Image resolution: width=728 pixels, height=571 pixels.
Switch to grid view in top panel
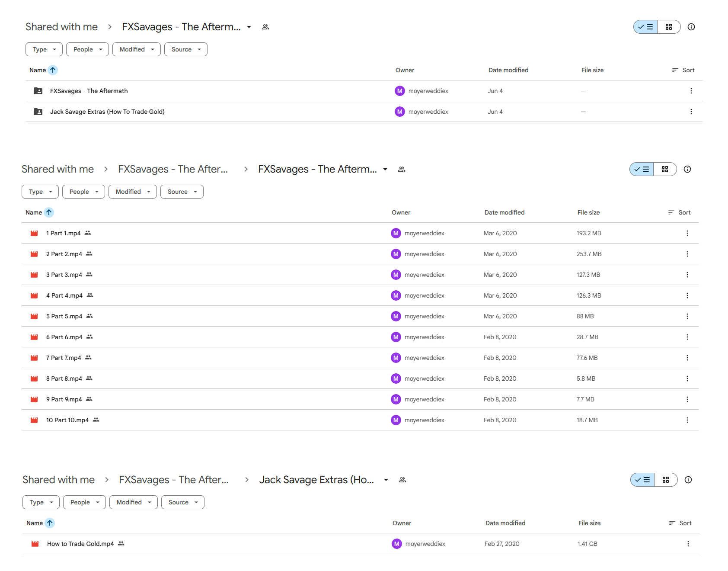coord(669,27)
